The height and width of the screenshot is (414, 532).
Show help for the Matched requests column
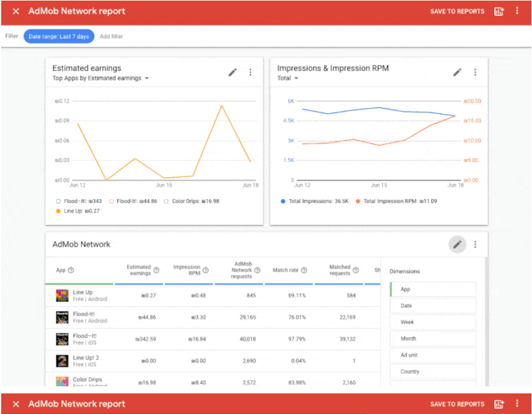pyautogui.click(x=355, y=270)
